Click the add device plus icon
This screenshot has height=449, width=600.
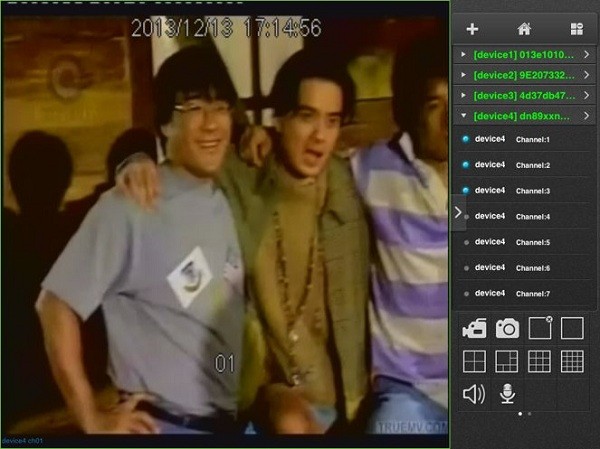pyautogui.click(x=472, y=29)
